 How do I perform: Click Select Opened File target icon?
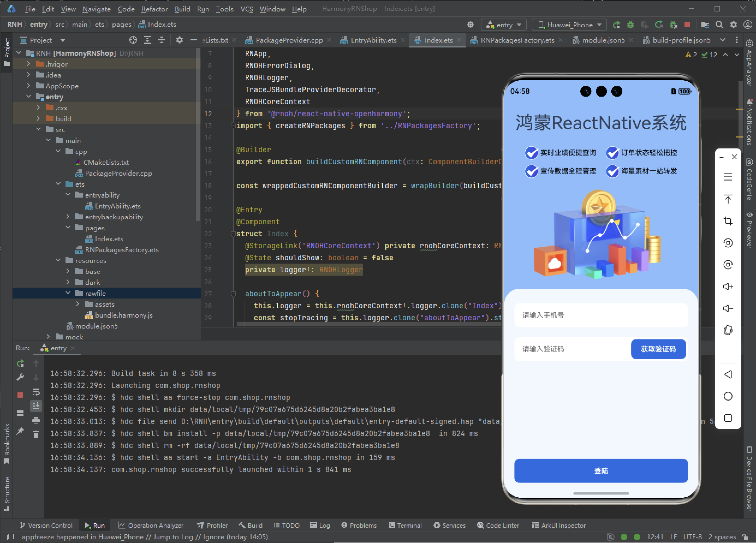(133, 40)
